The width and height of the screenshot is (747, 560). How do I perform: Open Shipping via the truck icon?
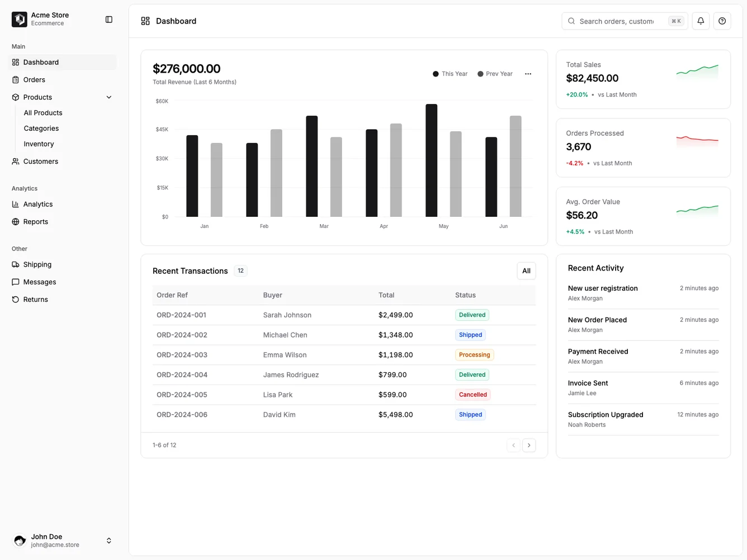pyautogui.click(x=15, y=264)
